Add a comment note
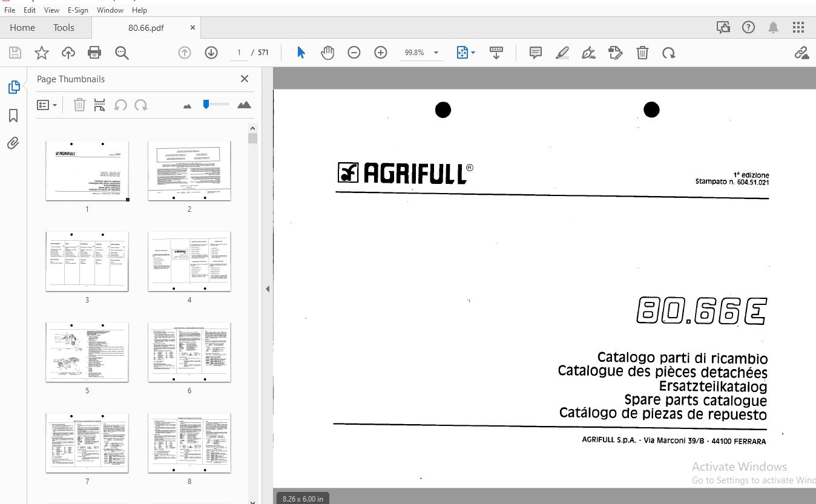816x504 pixels. (x=536, y=53)
